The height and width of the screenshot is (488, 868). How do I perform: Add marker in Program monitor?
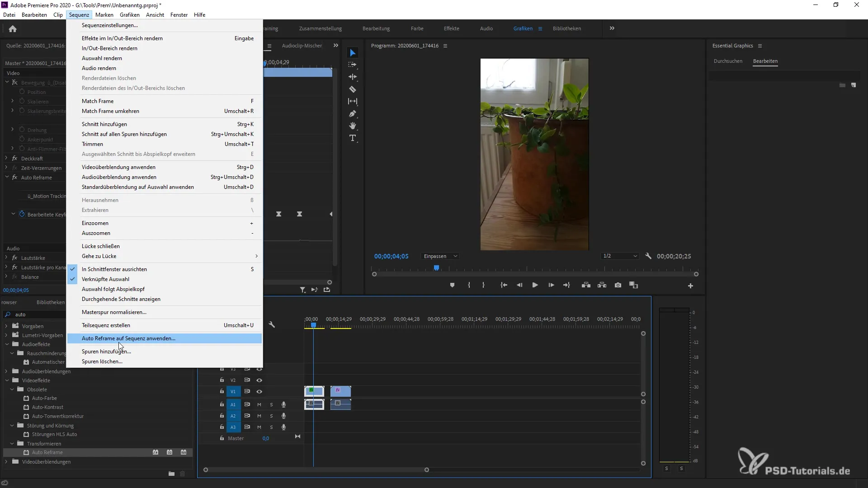pyautogui.click(x=452, y=285)
